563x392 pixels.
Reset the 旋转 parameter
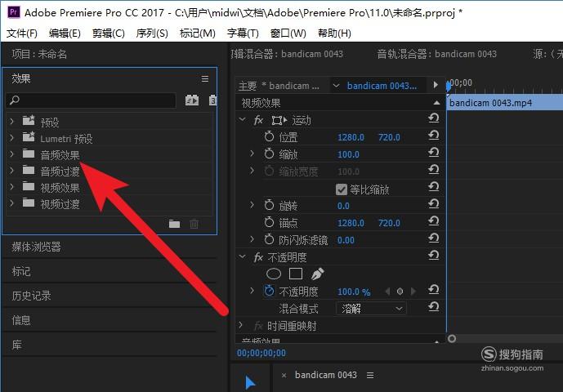pyautogui.click(x=434, y=204)
